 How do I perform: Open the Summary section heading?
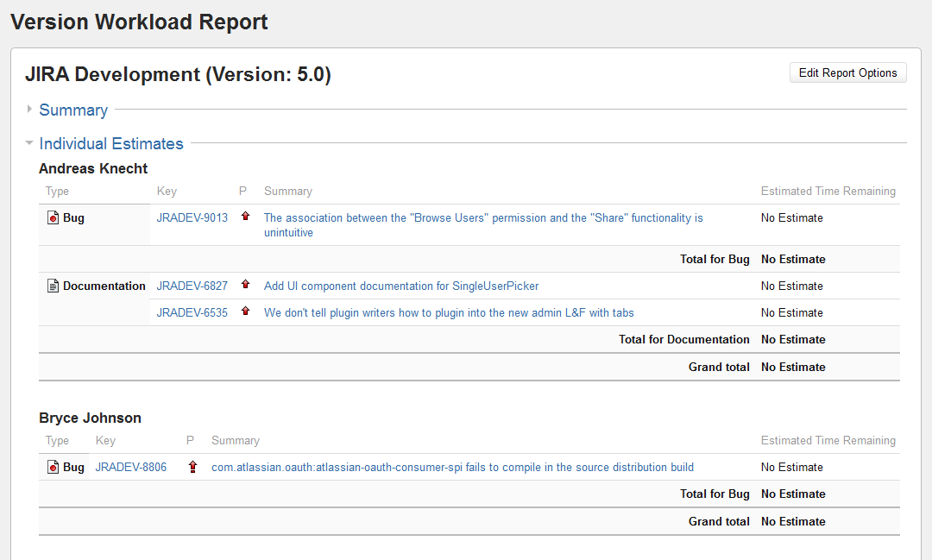coord(73,110)
